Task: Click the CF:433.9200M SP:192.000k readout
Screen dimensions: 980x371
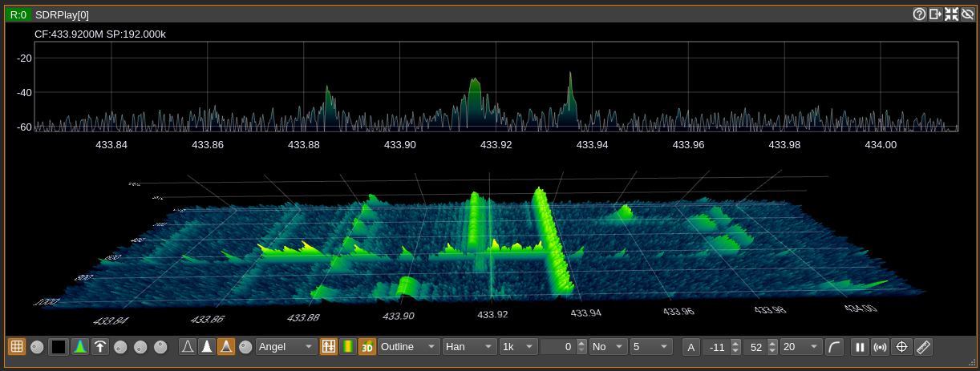Action: (100, 34)
